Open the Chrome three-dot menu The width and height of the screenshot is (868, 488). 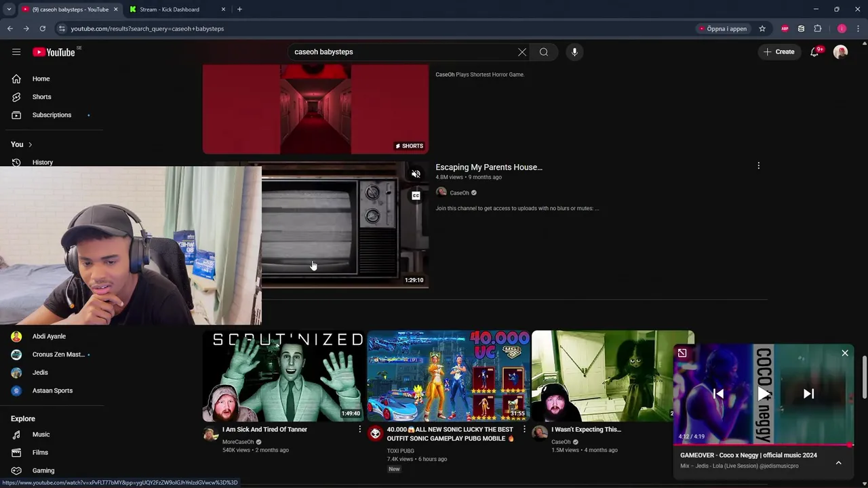859,28
